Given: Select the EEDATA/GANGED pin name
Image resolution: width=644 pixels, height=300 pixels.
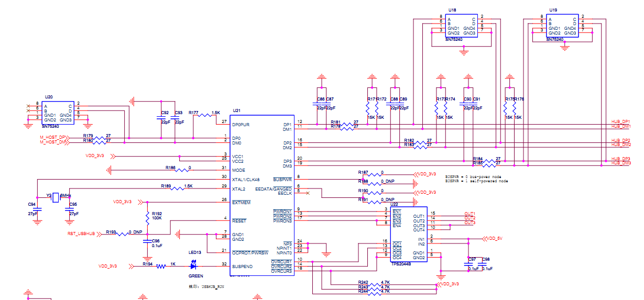Looking at the screenshot, I should [274, 188].
